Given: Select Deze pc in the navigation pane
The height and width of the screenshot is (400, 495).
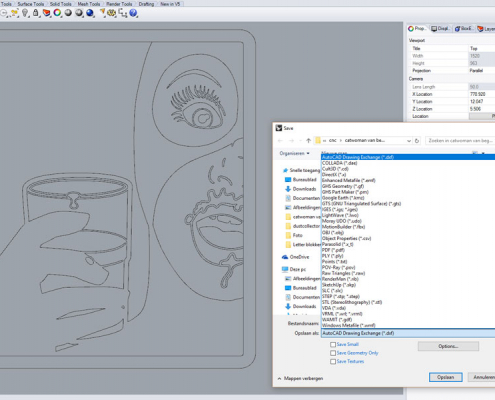Looking at the screenshot, I should 294,269.
